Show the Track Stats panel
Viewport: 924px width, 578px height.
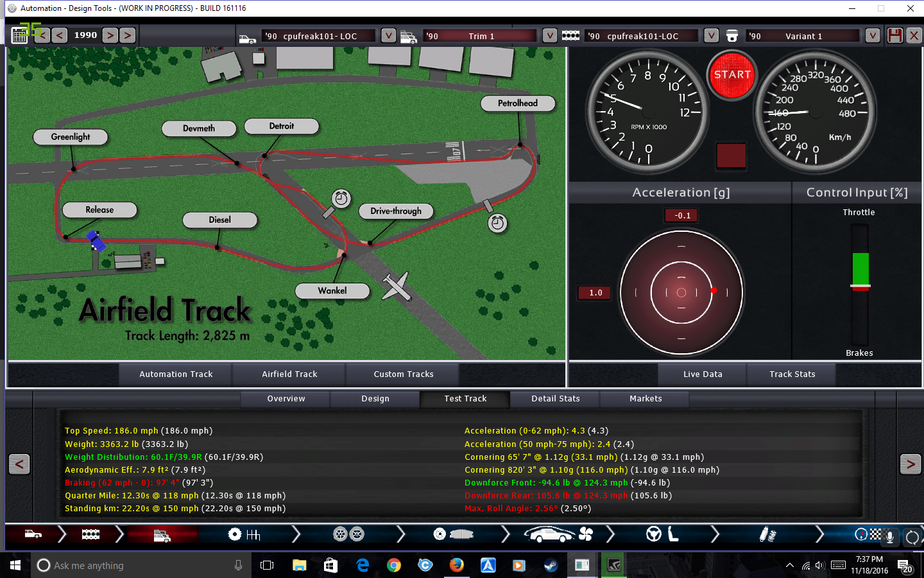pyautogui.click(x=792, y=374)
